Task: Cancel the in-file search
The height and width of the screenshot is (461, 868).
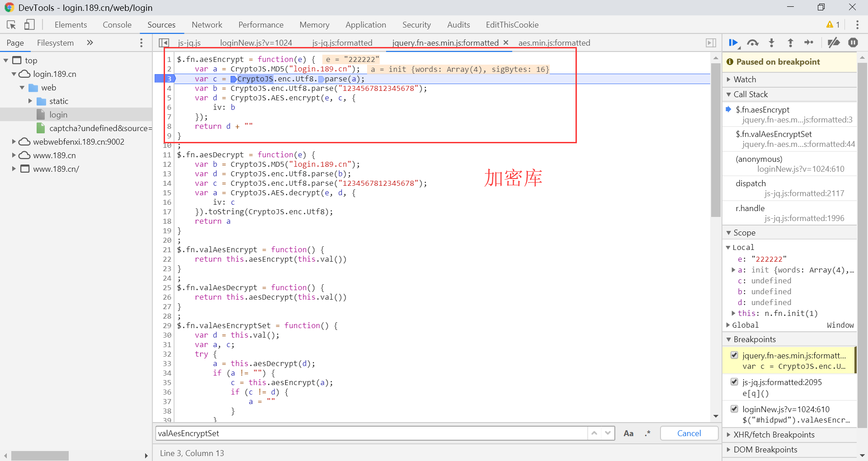Action: point(689,433)
